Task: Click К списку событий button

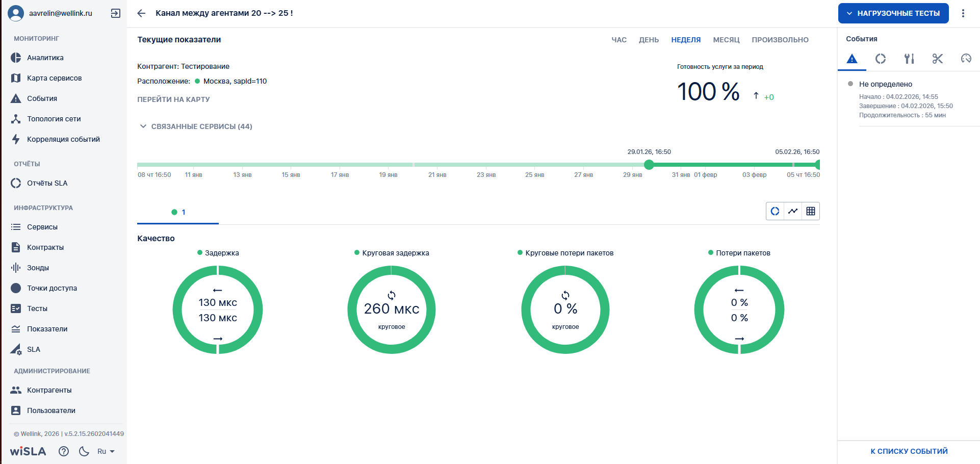Action: 909,451
